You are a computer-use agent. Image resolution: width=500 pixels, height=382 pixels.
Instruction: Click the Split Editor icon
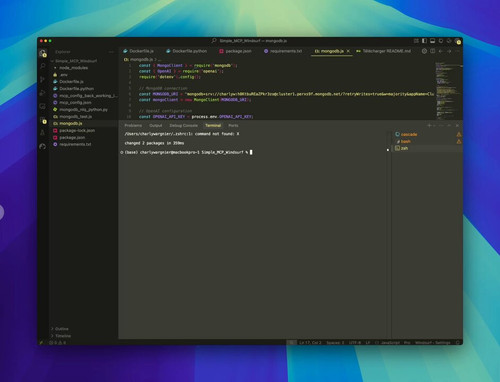(433, 51)
